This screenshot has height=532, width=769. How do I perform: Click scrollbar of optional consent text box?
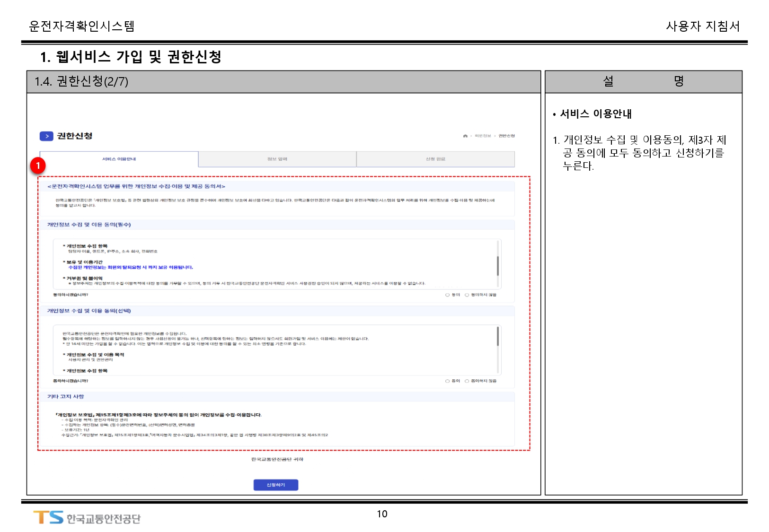point(497,337)
